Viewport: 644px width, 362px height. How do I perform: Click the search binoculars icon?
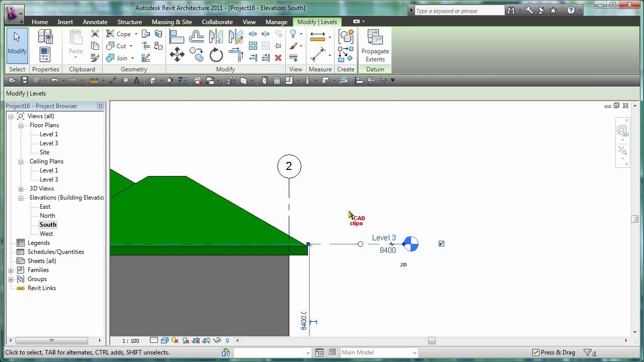pyautogui.click(x=512, y=10)
